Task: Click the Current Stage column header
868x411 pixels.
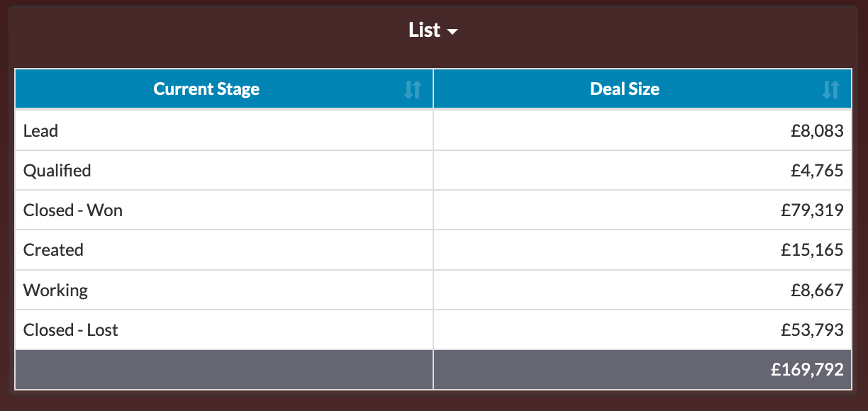Action: pyautogui.click(x=206, y=89)
